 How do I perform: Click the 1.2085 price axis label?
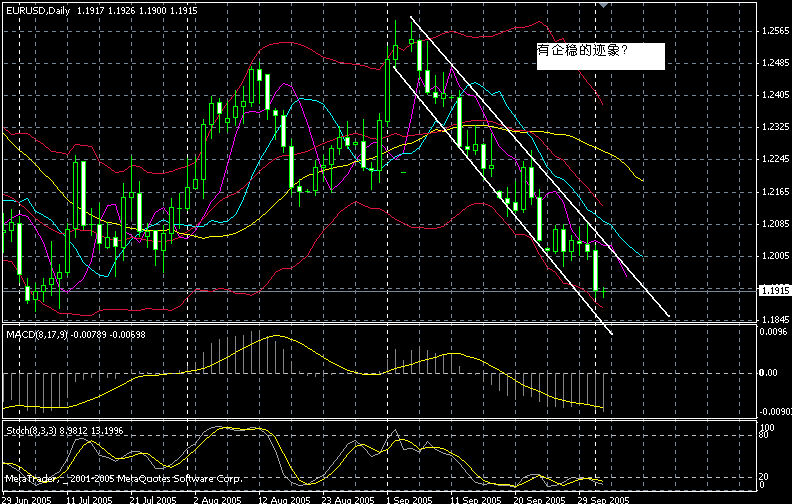775,224
